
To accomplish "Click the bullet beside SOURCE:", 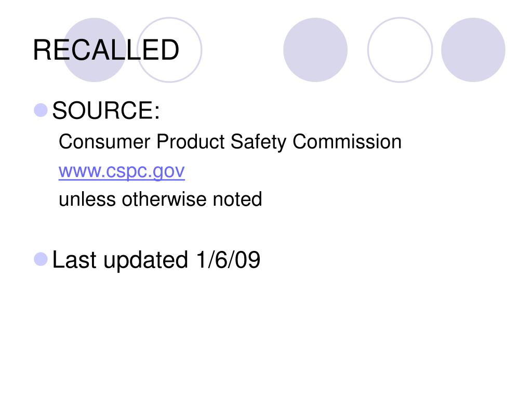I will (x=41, y=110).
